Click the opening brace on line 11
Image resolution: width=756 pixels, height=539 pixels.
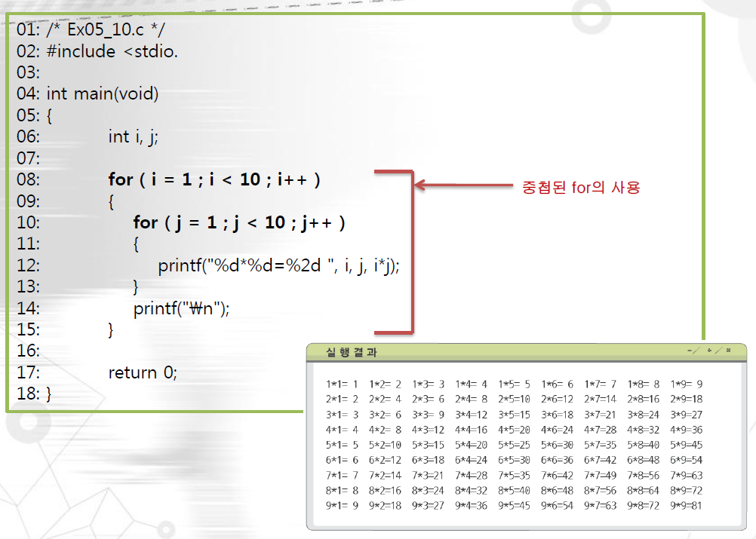136,244
